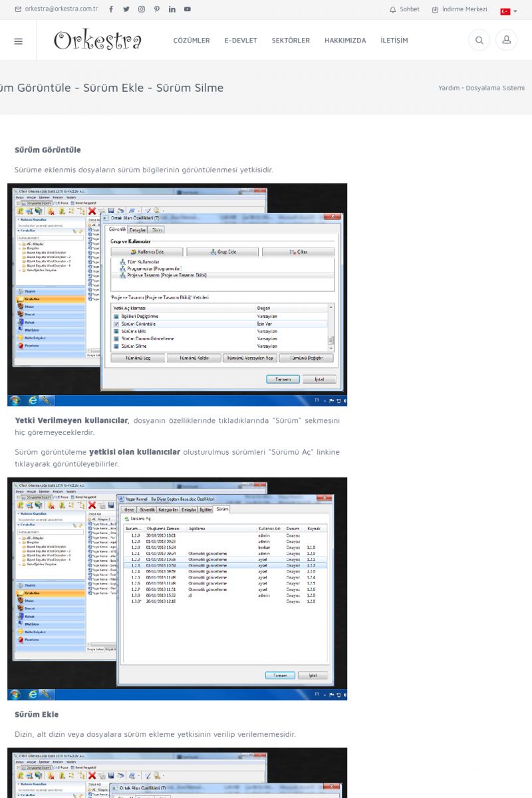Click Tamam in the Yaşar Kemal Özellikleri dialog
This screenshot has width=532, height=798.
point(280,675)
